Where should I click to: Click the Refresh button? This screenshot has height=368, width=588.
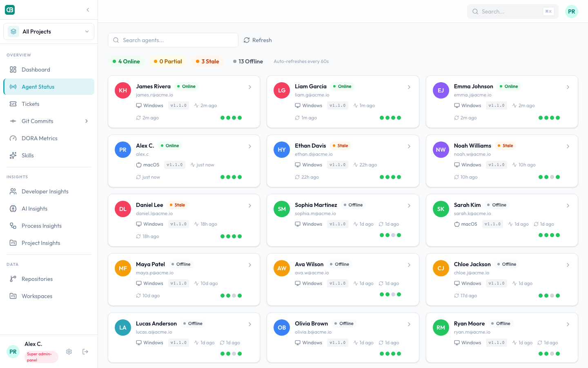(258, 40)
